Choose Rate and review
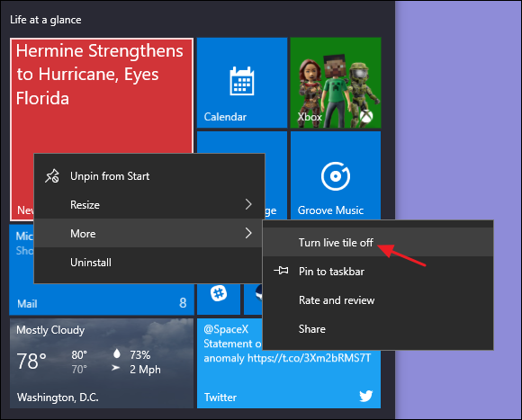 (378, 300)
